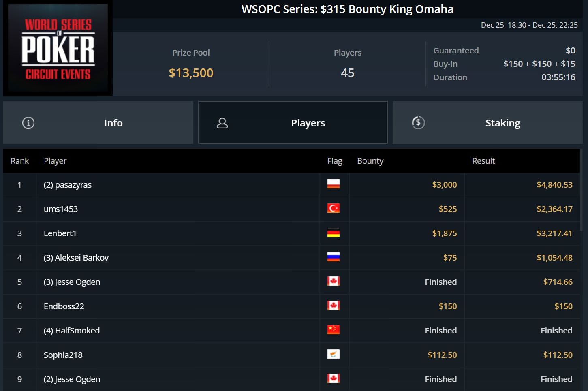Click the Result column header
The width and height of the screenshot is (588, 391).
483,161
